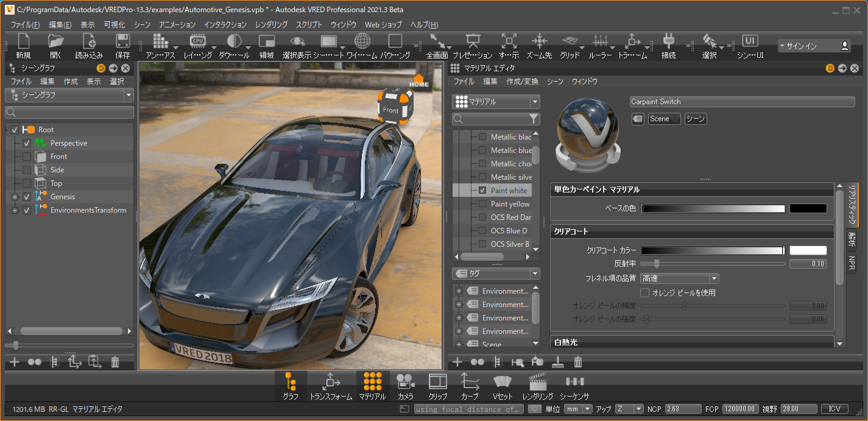Click the グラフ scenegraph quick-access icon
This screenshot has width=868, height=421.
(x=291, y=386)
